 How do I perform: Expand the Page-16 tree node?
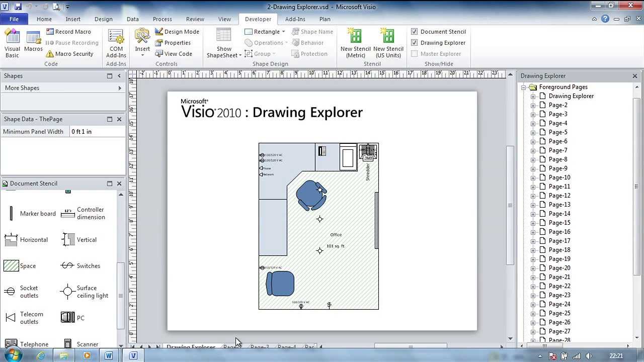533,232
